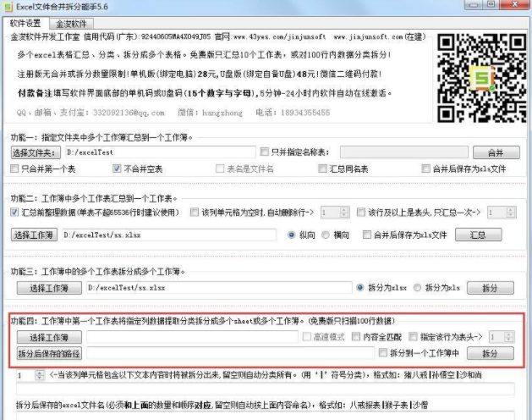This screenshot has width=532, height=420.
Task: Check 指定该行为表头 checkbox
Action: click(x=413, y=336)
